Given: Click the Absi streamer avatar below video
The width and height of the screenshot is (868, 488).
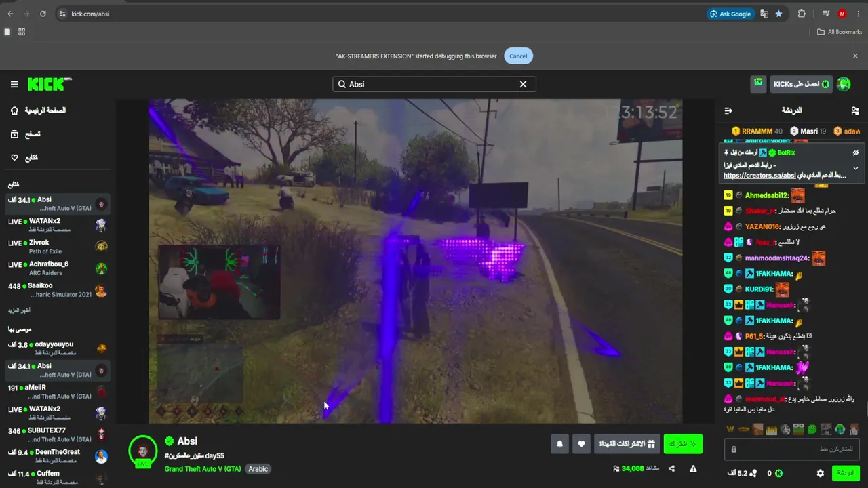Looking at the screenshot, I should pyautogui.click(x=143, y=451).
